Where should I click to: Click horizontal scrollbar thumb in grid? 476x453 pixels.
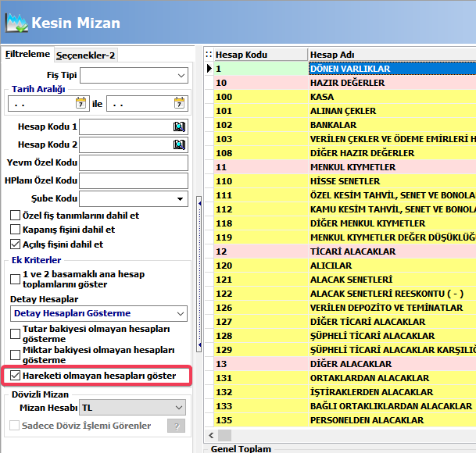(x=224, y=436)
